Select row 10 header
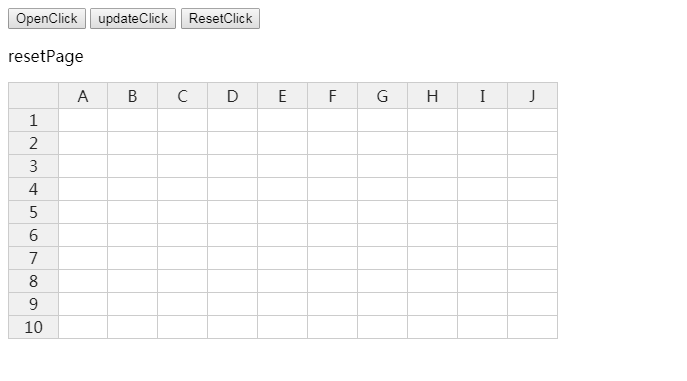 coord(33,327)
